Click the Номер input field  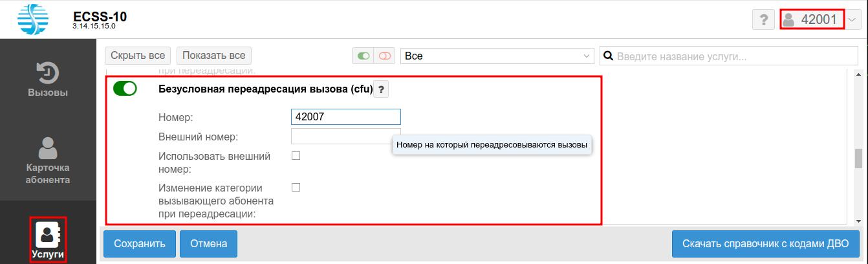[x=345, y=116]
